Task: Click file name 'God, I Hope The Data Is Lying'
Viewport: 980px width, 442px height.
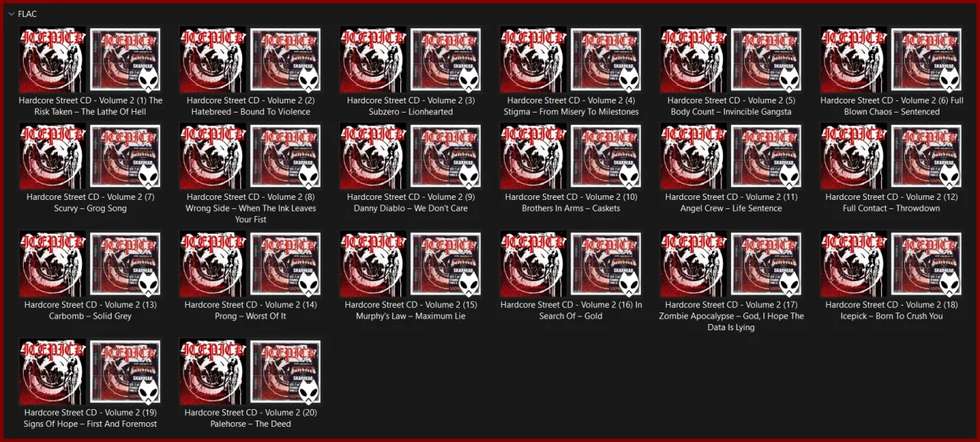Action: click(731, 322)
